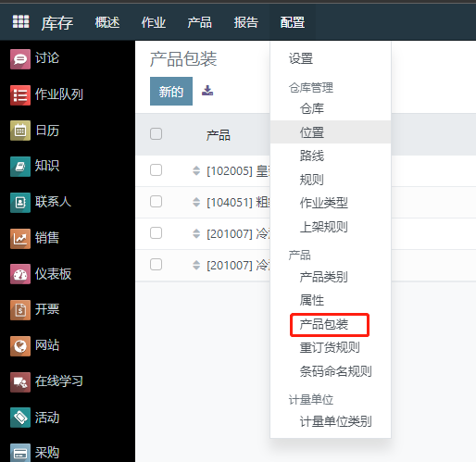The width and height of the screenshot is (476, 462).
Task: Expand the 报告 menu in top bar
Action: 246,22
